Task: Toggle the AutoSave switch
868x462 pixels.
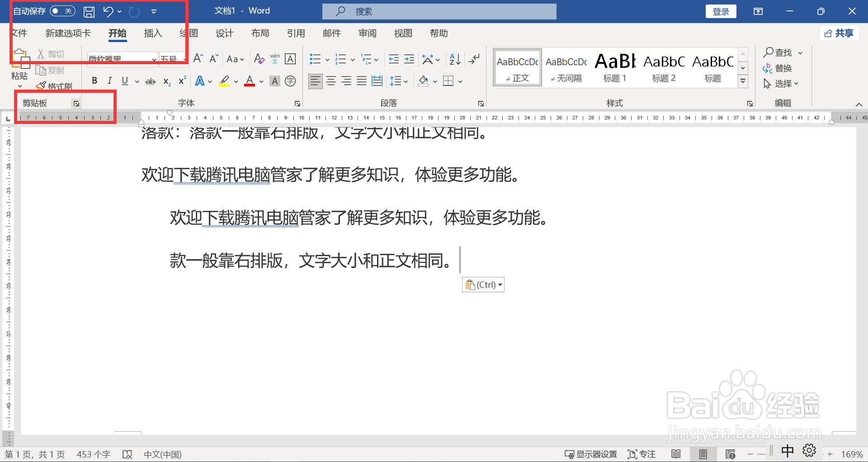Action: click(62, 11)
